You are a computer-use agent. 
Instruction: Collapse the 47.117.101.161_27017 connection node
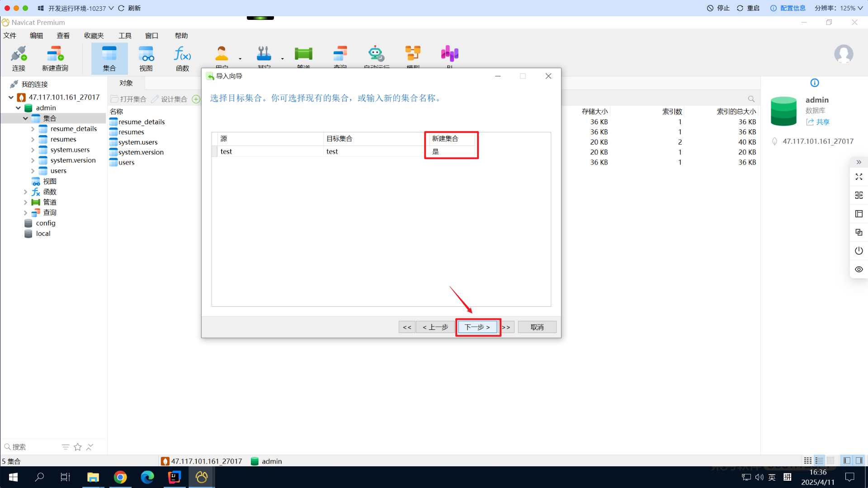[11, 97]
